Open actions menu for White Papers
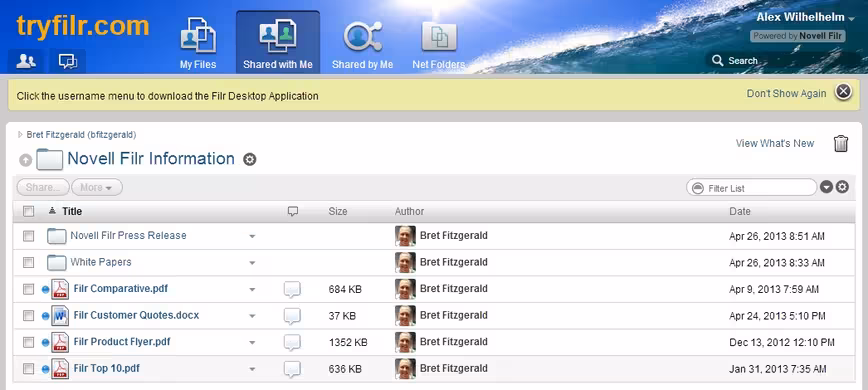The image size is (868, 390). coord(252,263)
